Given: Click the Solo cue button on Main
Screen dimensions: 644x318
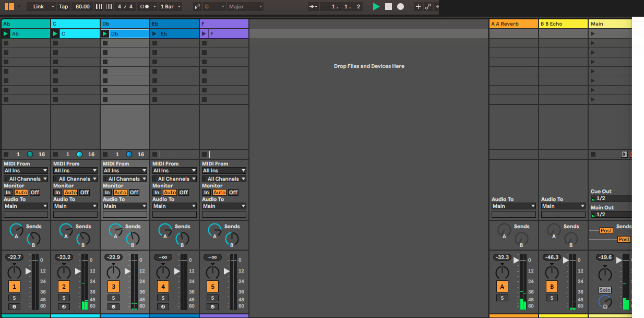Looking at the screenshot, I should [x=605, y=290].
